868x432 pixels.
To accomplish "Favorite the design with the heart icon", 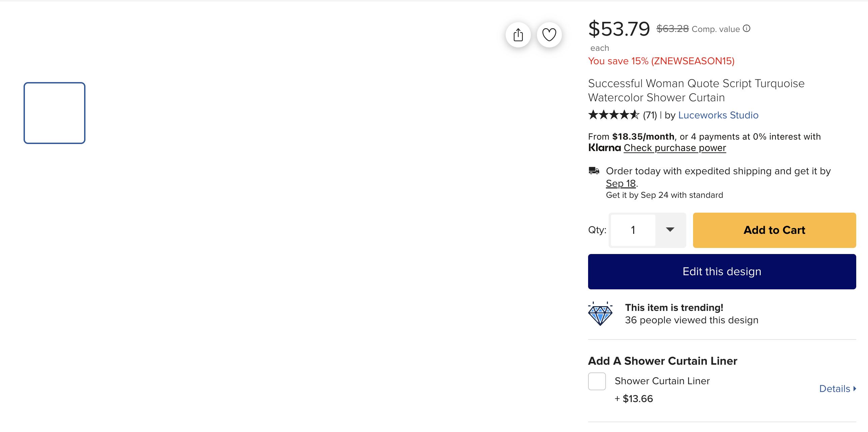I will [549, 35].
